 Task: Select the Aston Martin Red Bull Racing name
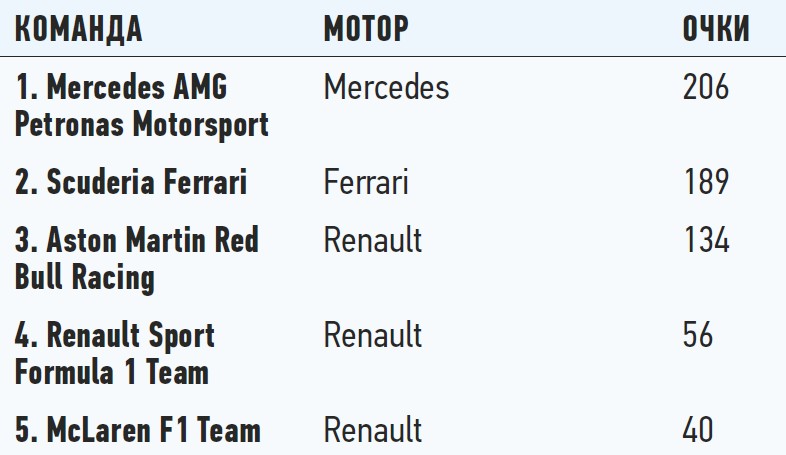tap(137, 258)
